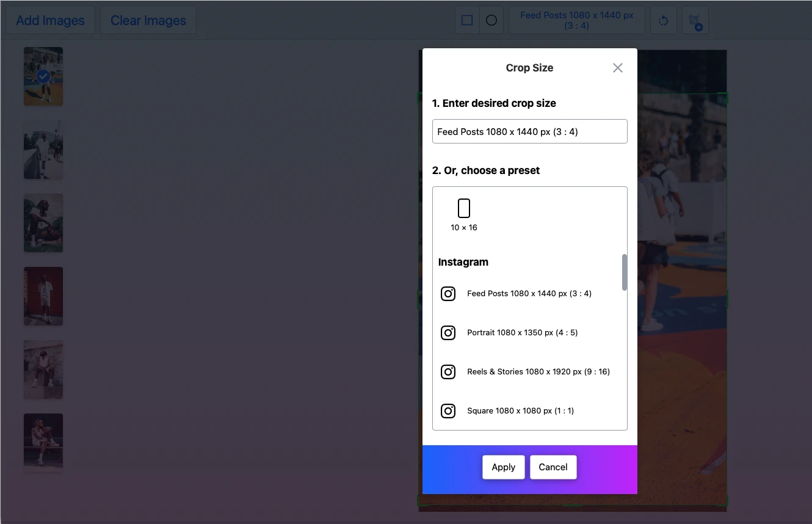Click the desired crop size input field
Viewport: 812px width, 524px height.
pos(529,131)
